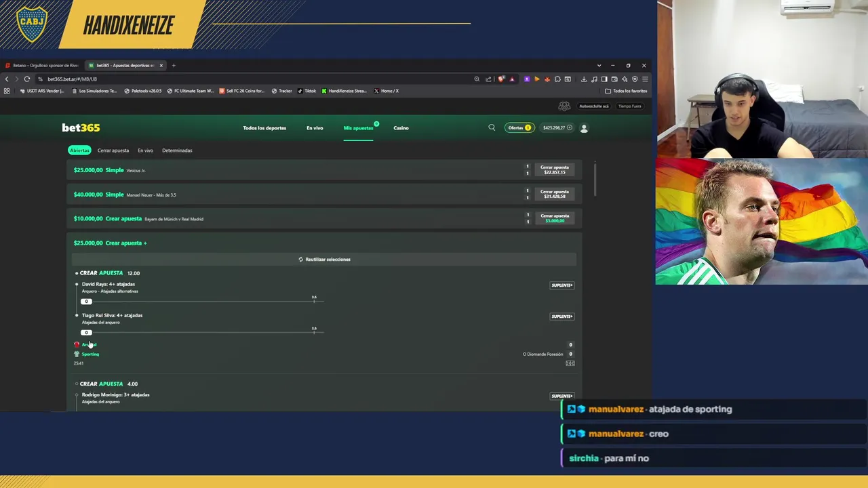The height and width of the screenshot is (488, 868).
Task: Click the Sporting team name
Action: (90, 354)
